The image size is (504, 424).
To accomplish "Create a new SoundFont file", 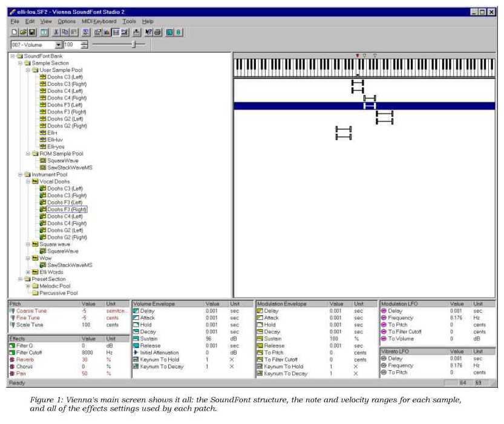I will [x=15, y=31].
